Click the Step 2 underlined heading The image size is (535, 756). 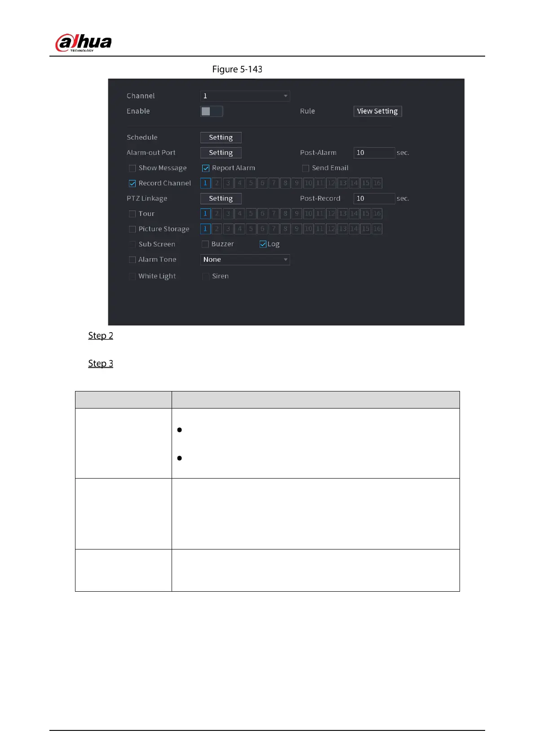[101, 336]
